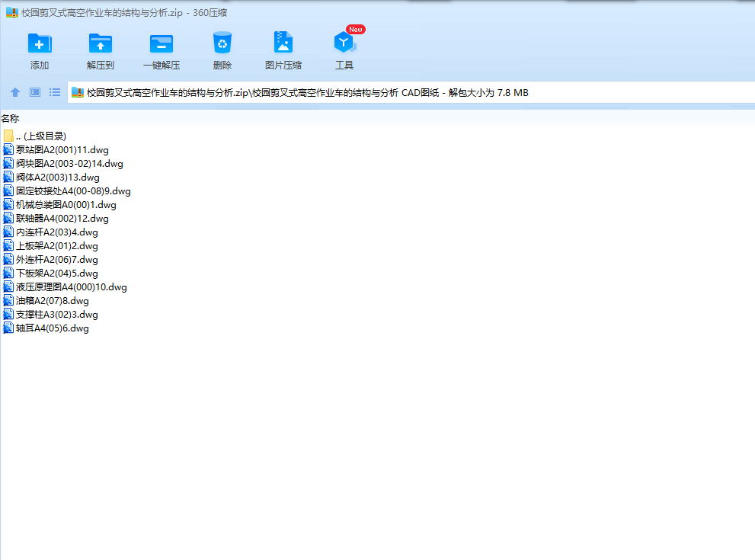Open the .. (上级目录) parent folder

coord(34,136)
